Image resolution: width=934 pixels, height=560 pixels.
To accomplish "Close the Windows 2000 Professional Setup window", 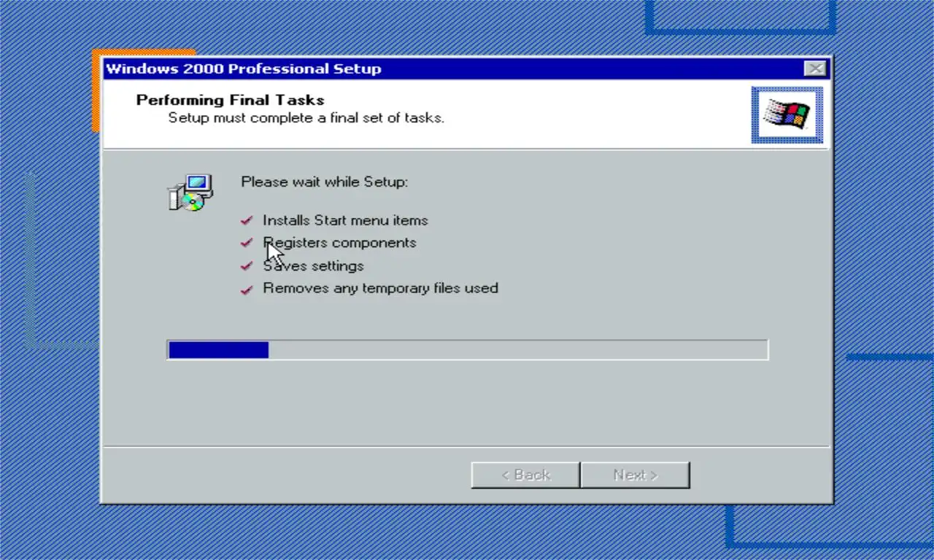I will coord(815,69).
